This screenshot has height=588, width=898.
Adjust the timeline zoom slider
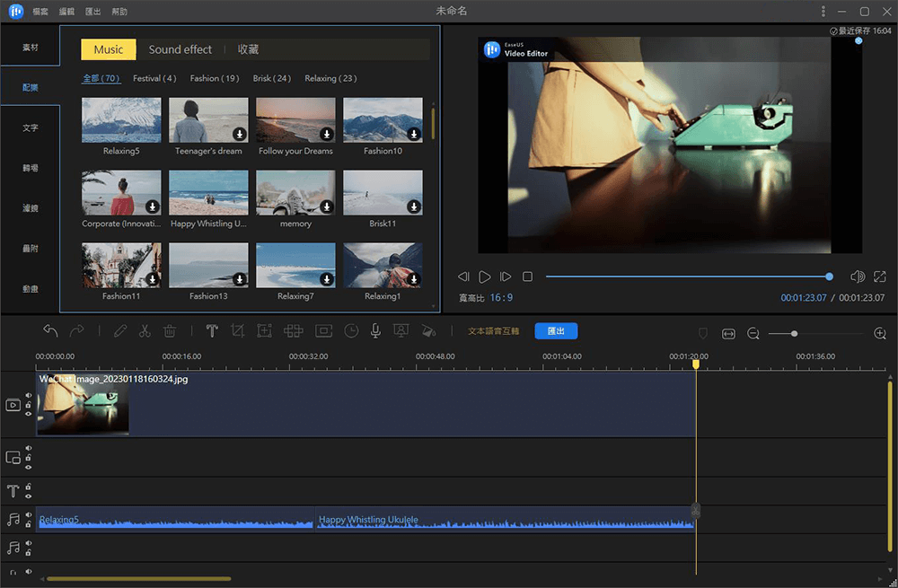[x=795, y=333]
